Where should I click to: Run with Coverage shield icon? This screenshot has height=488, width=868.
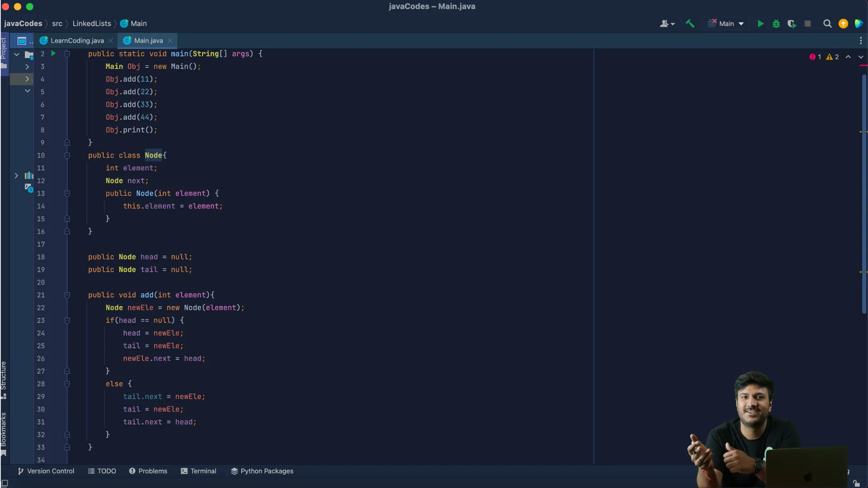792,23
